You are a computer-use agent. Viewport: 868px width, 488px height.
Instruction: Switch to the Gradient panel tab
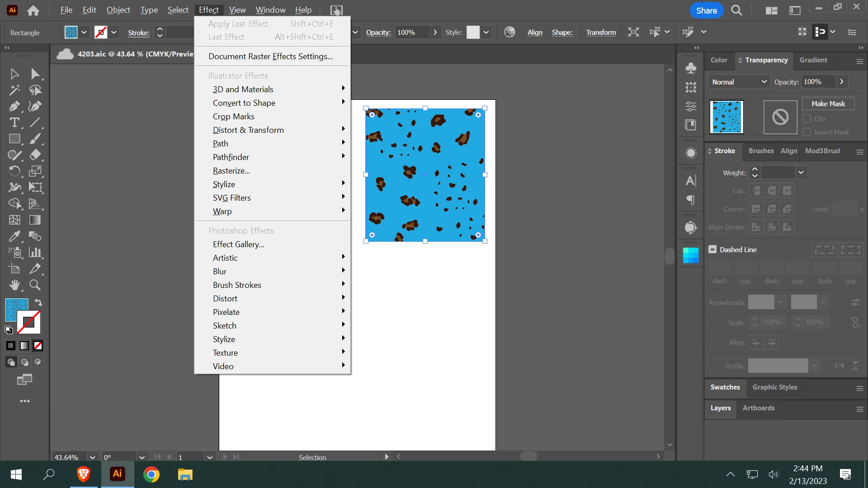[x=813, y=60]
